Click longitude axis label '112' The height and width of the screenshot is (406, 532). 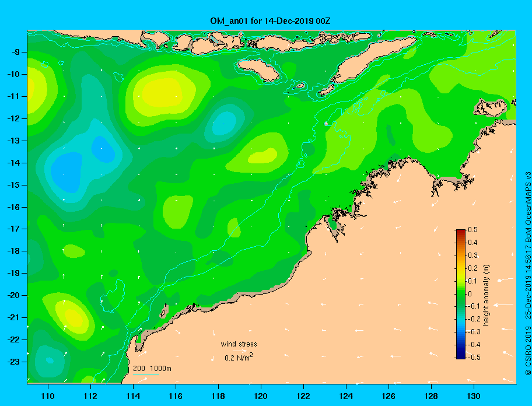click(90, 396)
